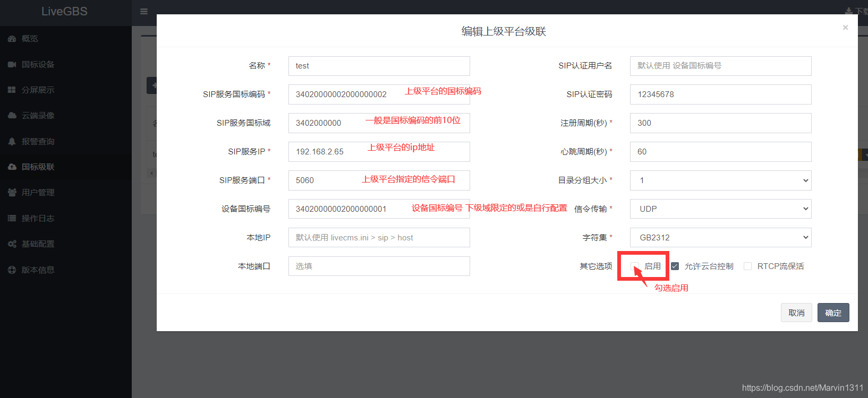Click the 编辑上级平台级联 dialog title
868x398 pixels.
pos(504,31)
